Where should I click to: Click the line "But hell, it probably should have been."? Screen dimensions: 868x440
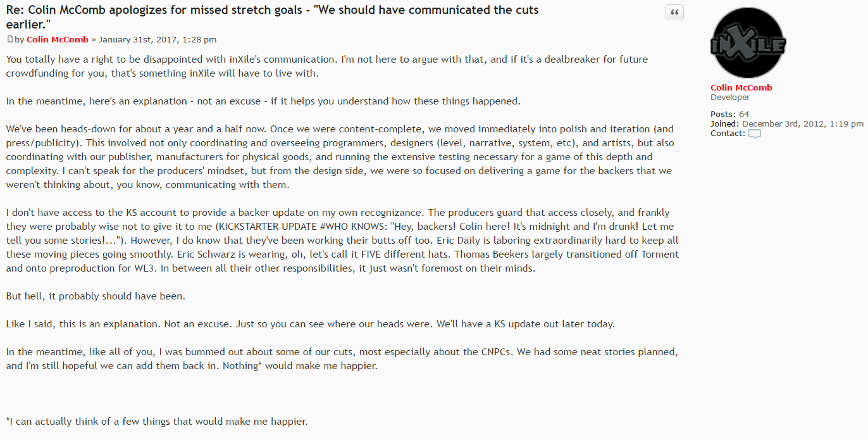[x=96, y=296]
